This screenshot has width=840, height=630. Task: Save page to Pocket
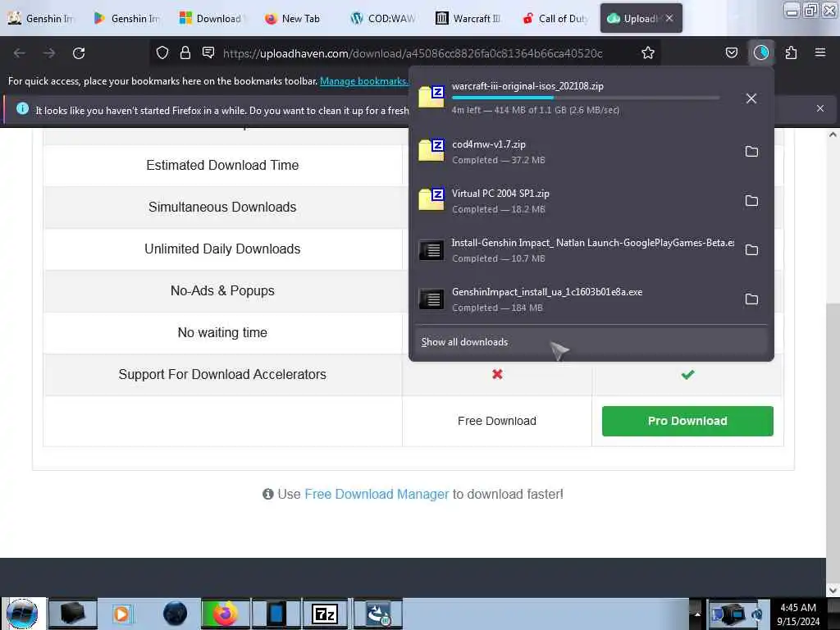pyautogui.click(x=731, y=52)
